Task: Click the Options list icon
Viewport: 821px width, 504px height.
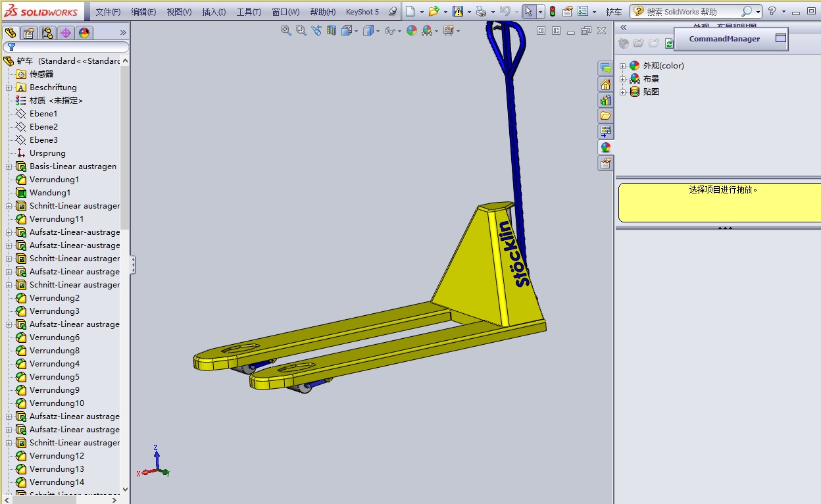Action: tap(583, 11)
